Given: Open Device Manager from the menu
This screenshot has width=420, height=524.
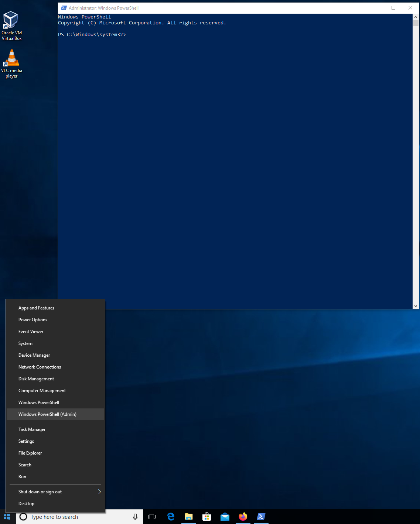Looking at the screenshot, I should [34, 355].
